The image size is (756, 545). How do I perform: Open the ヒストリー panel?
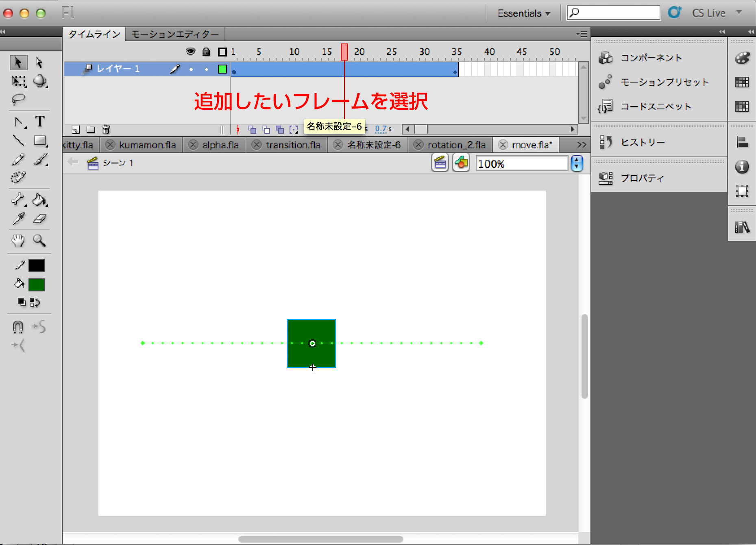[x=643, y=142]
